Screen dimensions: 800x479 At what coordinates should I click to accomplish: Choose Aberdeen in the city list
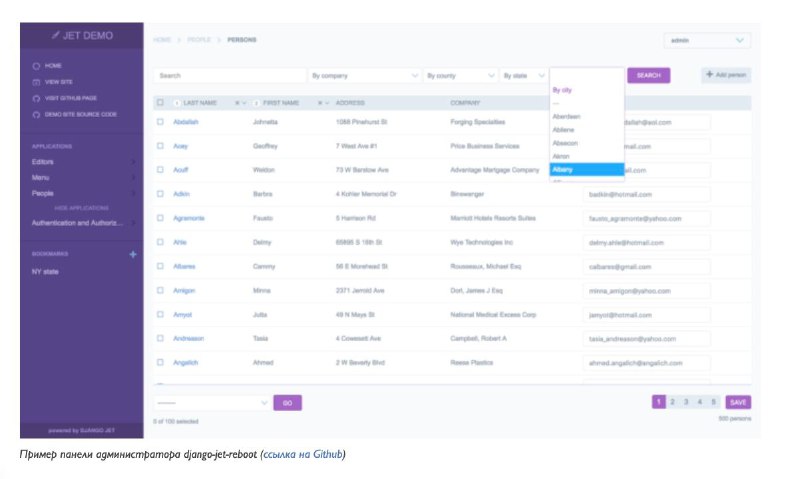pyautogui.click(x=587, y=116)
